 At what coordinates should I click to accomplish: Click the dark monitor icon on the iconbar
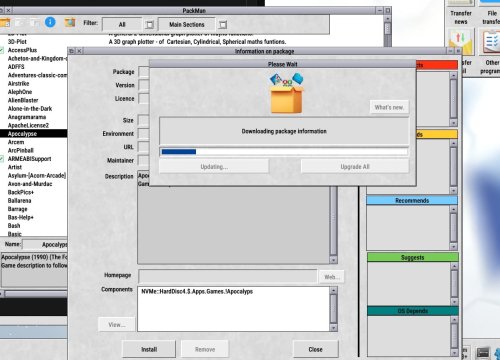click(483, 353)
